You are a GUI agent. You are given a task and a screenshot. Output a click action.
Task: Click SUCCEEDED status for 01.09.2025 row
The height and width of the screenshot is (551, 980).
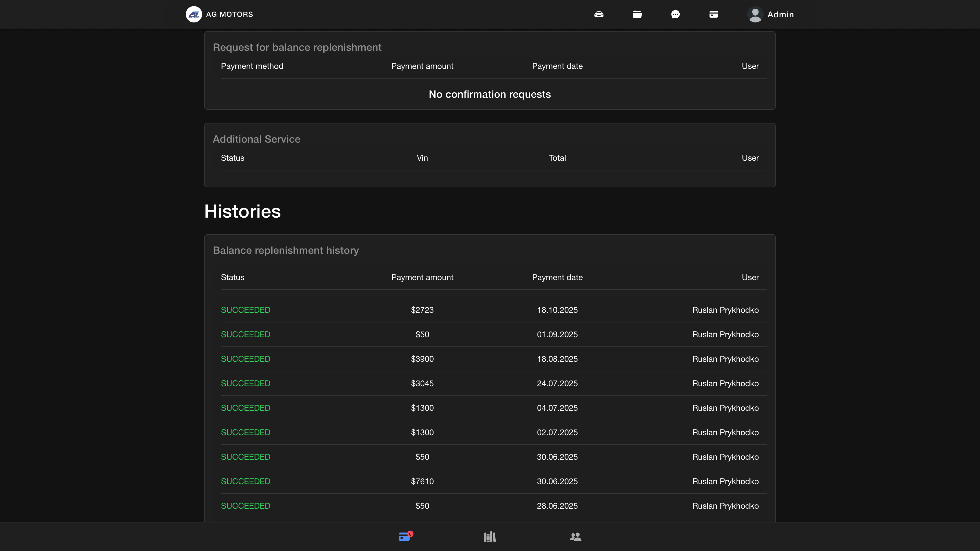246,334
